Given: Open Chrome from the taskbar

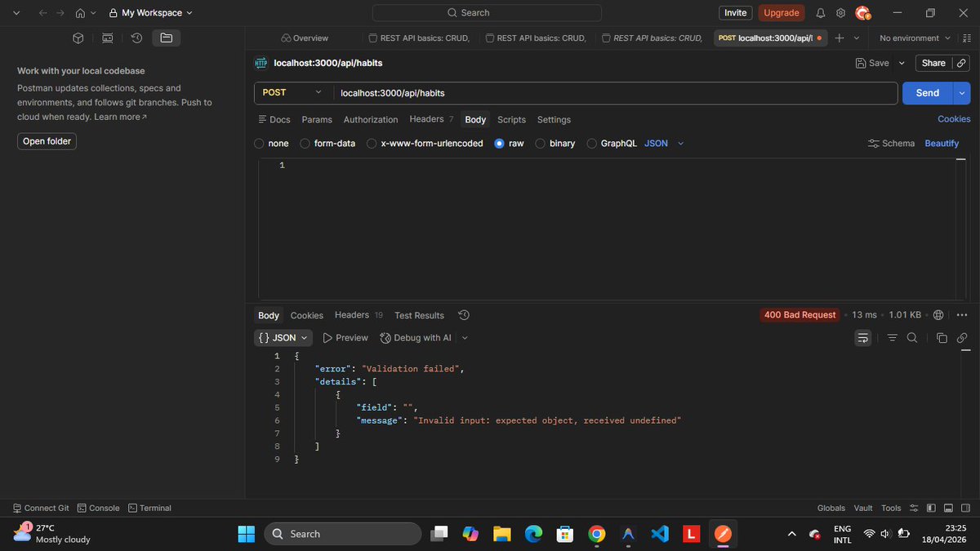Looking at the screenshot, I should pos(597,534).
